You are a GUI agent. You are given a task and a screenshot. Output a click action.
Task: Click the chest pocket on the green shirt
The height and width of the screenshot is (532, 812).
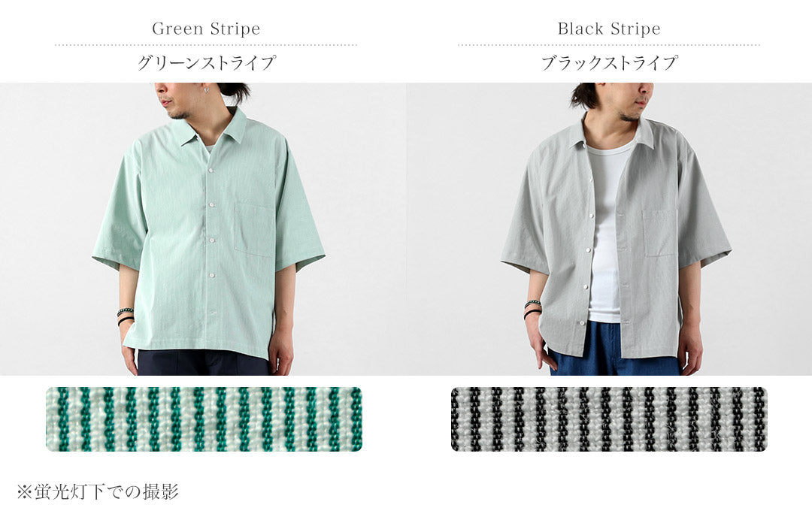point(254,230)
